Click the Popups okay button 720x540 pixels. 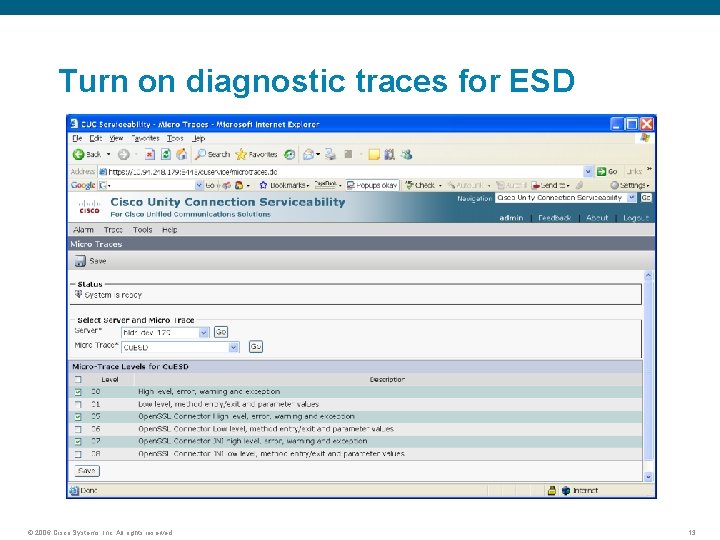point(372,185)
